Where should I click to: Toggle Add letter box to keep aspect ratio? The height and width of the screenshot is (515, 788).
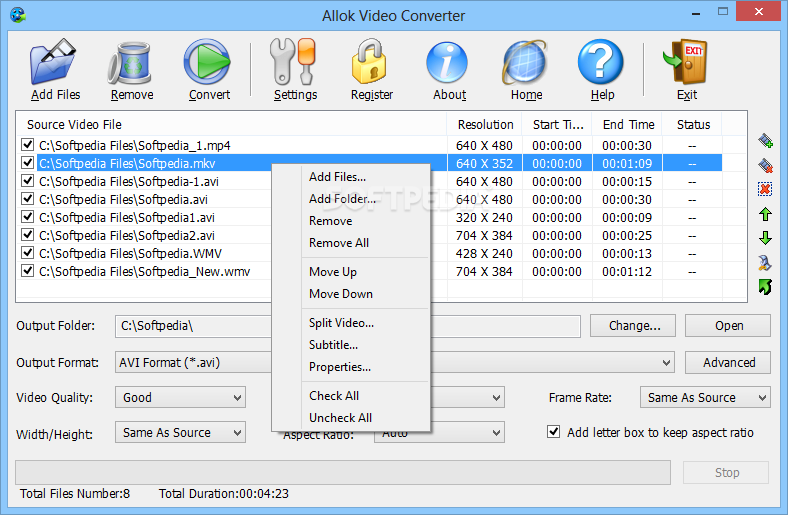coord(553,432)
